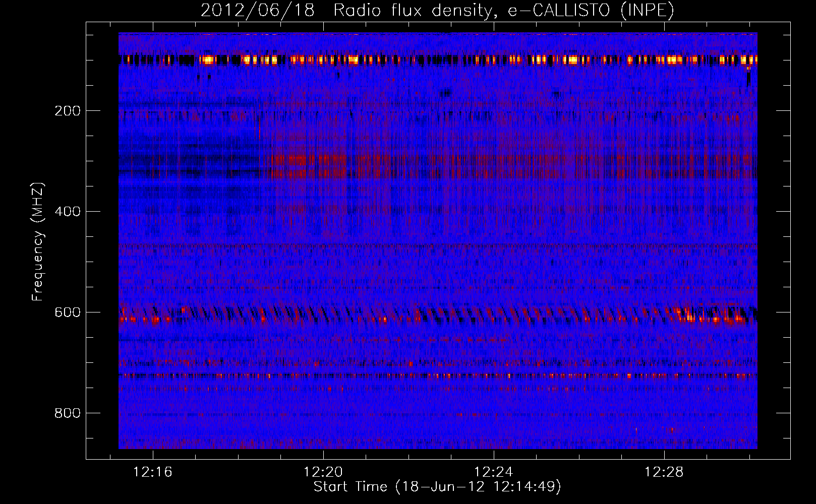Click the 12:24 time tick label
The height and width of the screenshot is (504, 816).
[493, 472]
